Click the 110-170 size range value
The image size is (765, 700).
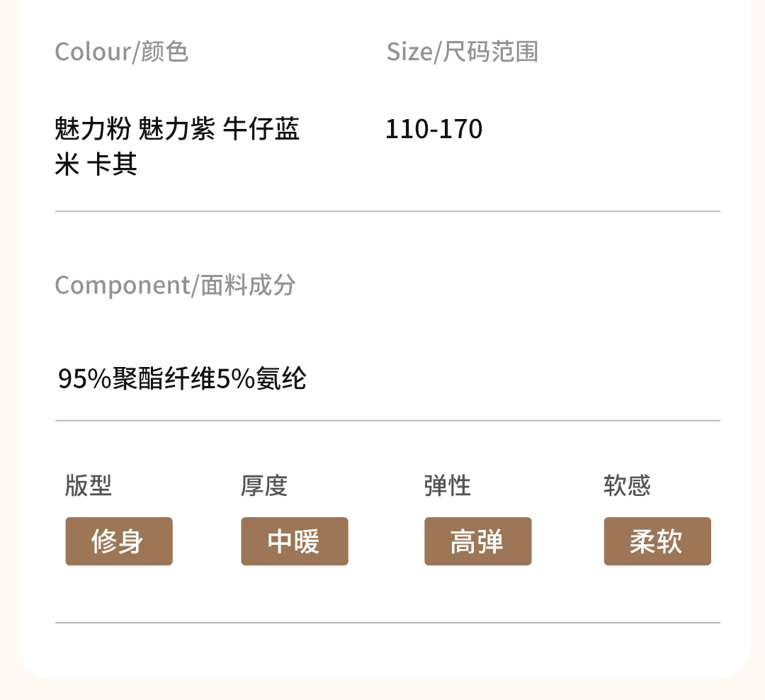433,130
